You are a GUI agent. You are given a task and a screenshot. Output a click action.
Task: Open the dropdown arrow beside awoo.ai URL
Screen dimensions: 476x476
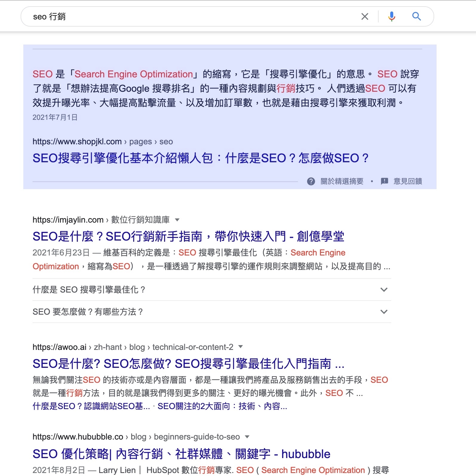(x=241, y=347)
